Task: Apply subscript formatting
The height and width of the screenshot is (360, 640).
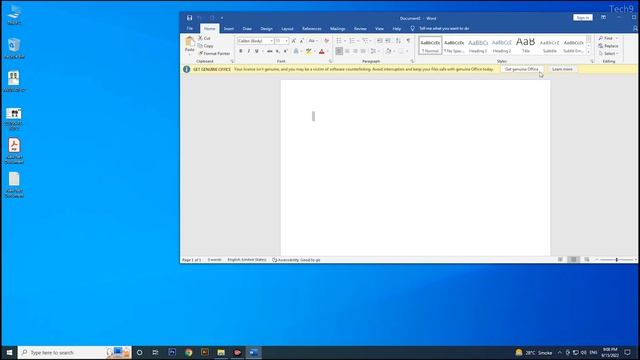Action: point(278,51)
